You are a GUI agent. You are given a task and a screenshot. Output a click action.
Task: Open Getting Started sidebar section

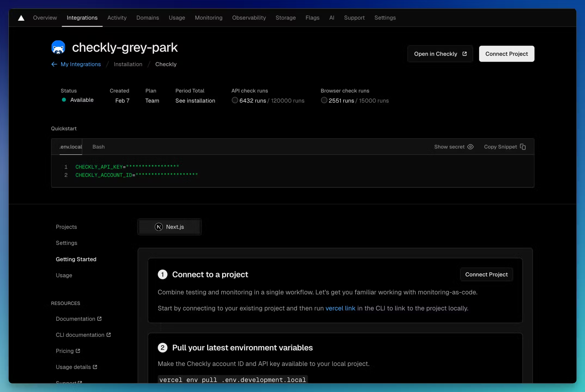click(x=76, y=259)
